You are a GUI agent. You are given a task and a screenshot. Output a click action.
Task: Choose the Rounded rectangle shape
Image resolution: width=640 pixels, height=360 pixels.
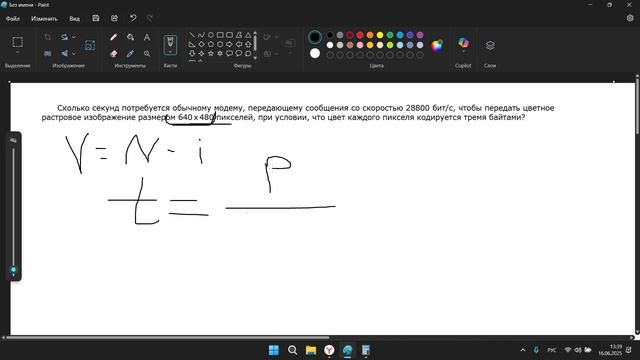click(x=229, y=35)
